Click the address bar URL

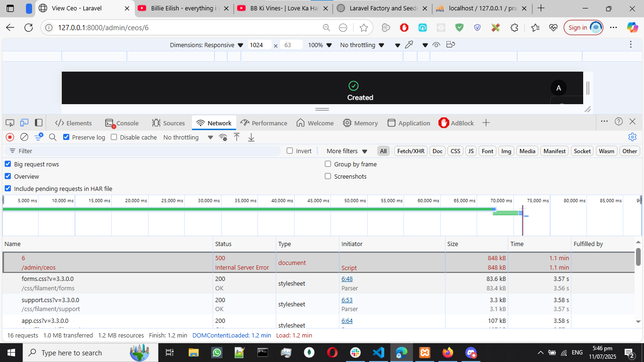click(x=103, y=28)
